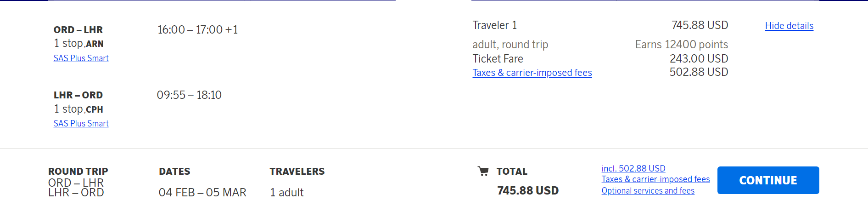Viewport: 868px width, 206px height.
Task: Collapse fare breakdown with Hide details
Action: [789, 26]
